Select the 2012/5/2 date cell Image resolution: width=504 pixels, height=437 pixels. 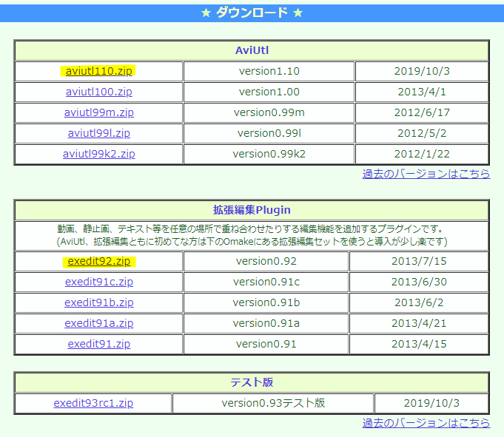tap(422, 133)
